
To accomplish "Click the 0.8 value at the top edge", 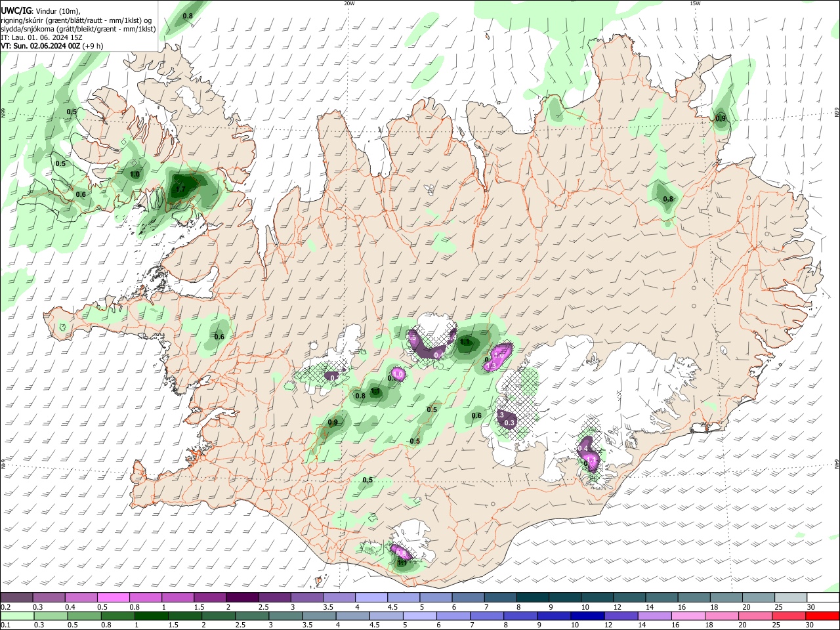I will click(x=188, y=16).
